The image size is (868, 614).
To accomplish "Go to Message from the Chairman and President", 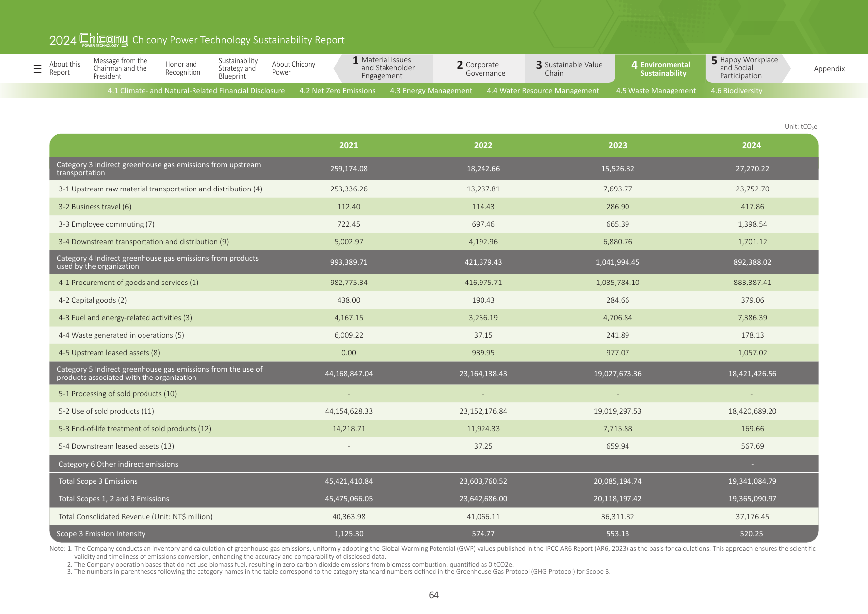I will coord(120,68).
